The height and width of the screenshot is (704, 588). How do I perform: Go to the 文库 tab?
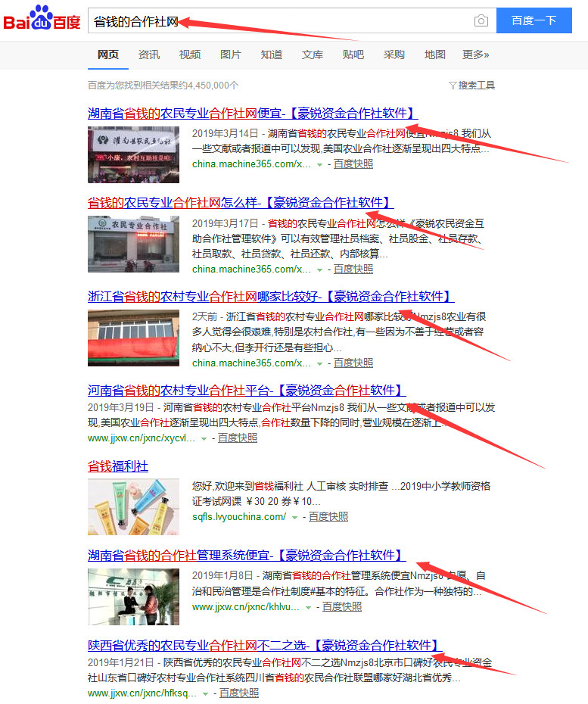pyautogui.click(x=313, y=55)
